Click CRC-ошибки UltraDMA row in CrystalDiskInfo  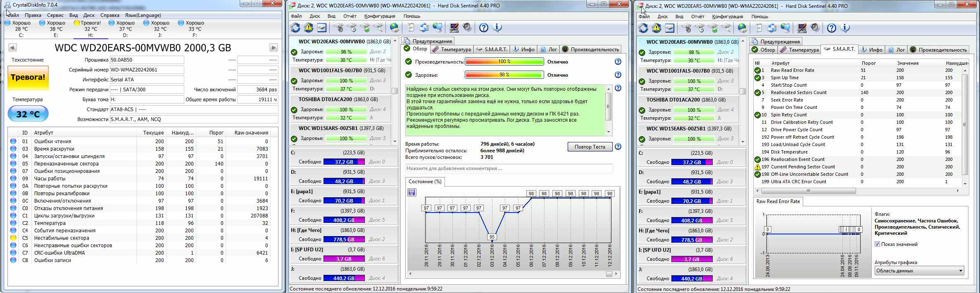143,253
